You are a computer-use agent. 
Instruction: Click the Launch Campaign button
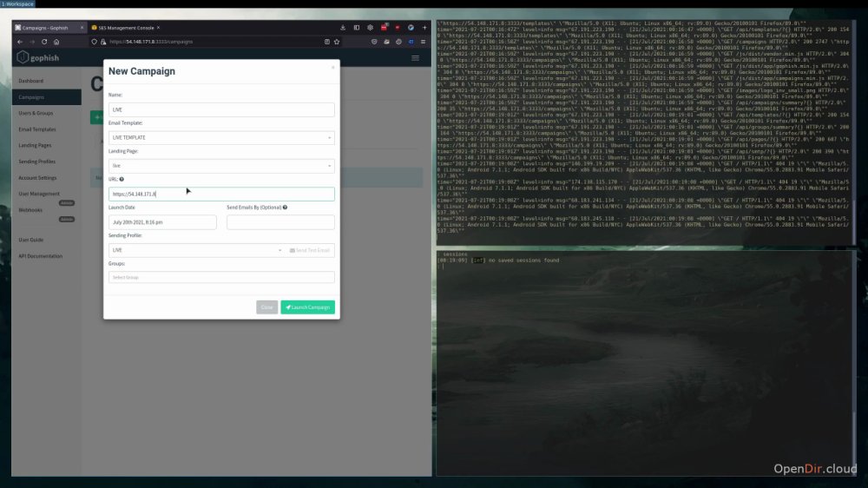308,307
